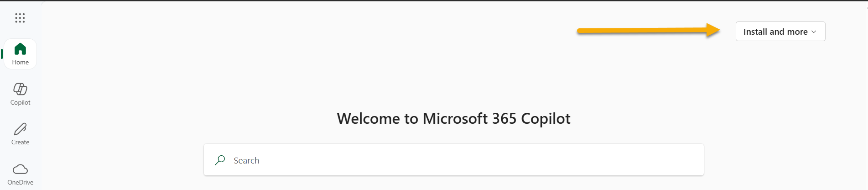Click the Home label in sidebar
The image size is (868, 190).
point(20,63)
